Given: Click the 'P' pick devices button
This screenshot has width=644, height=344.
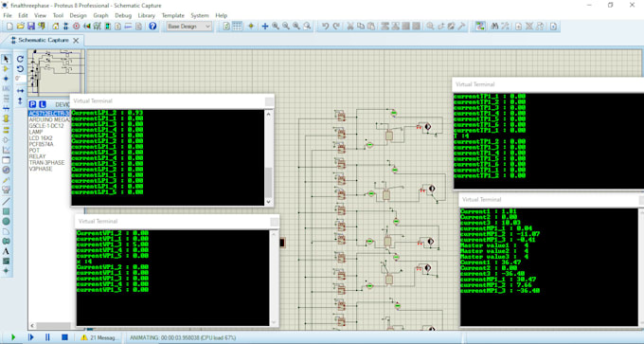Looking at the screenshot, I should point(33,104).
